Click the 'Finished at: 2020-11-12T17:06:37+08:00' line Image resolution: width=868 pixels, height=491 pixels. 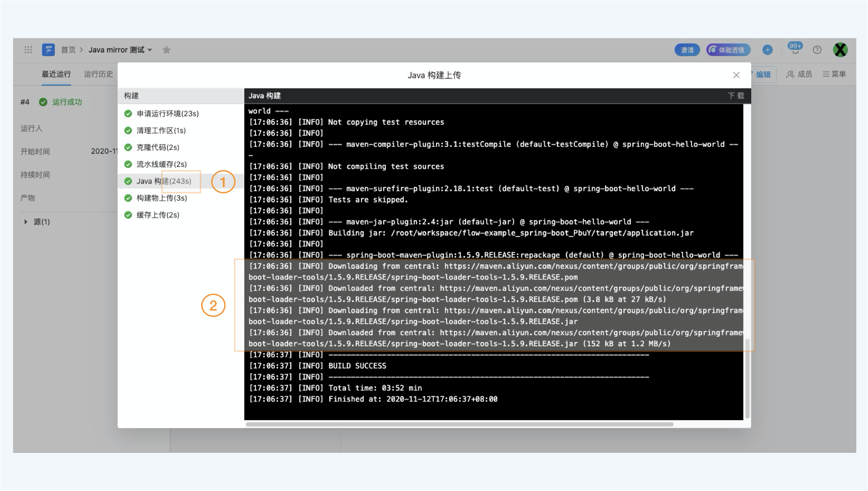tap(373, 399)
